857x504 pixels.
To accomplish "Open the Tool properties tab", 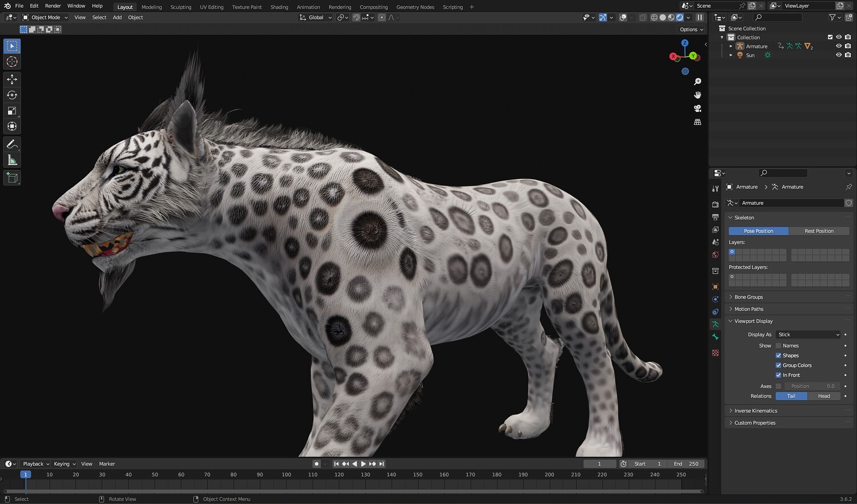I will (x=715, y=188).
